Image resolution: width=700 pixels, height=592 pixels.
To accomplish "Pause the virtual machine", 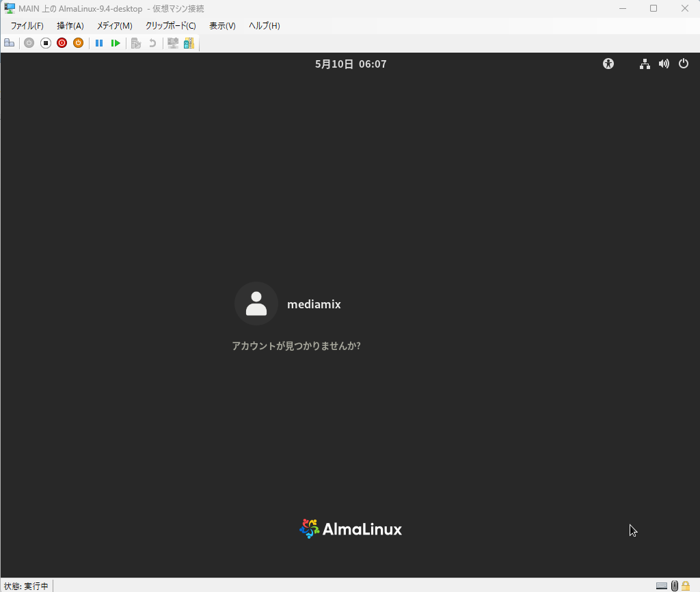I will click(x=99, y=43).
